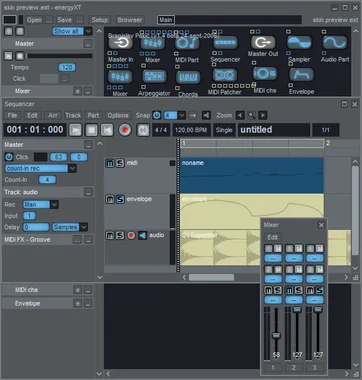The image size is (362, 380).
Task: Toggle the Click power button in Master
Action: coord(9,157)
